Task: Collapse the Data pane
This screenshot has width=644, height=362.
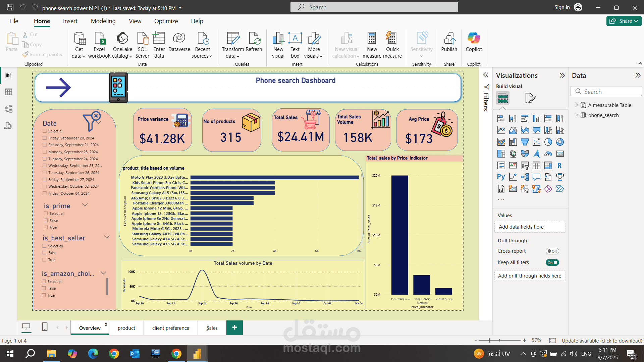Action: 638,75
